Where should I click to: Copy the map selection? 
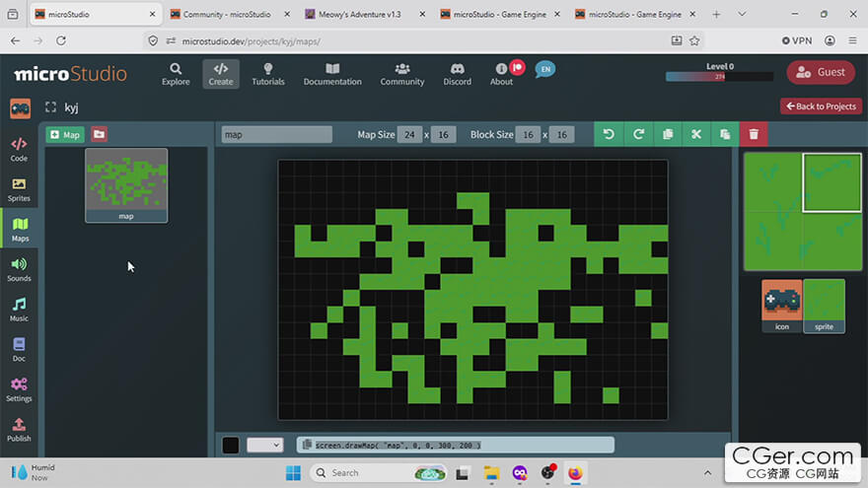[x=668, y=134]
